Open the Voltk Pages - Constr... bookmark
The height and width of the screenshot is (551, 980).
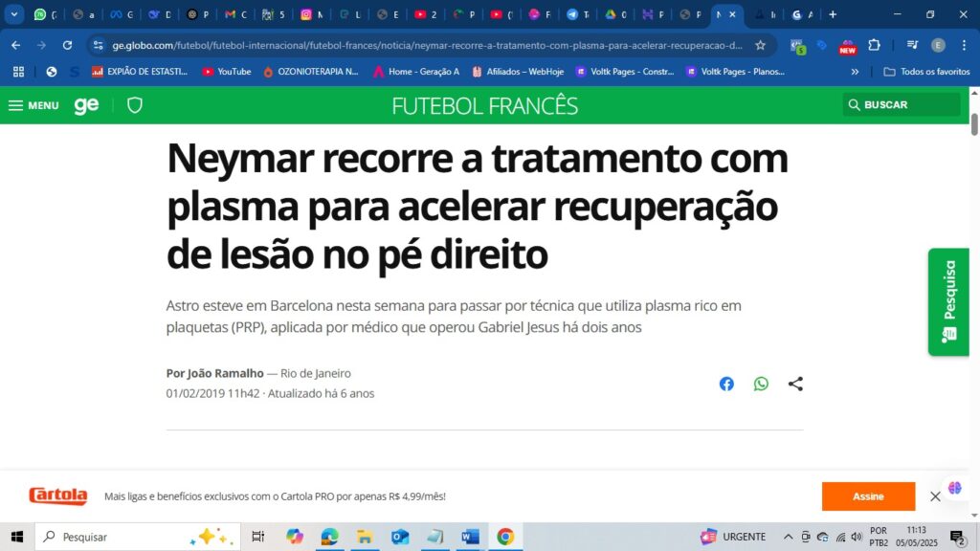625,72
